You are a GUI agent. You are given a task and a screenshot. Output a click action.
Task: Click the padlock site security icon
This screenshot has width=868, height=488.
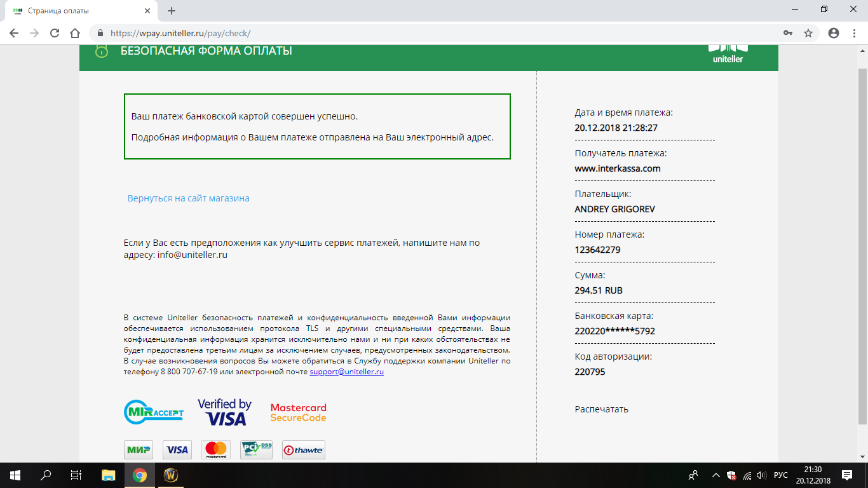coord(100,33)
